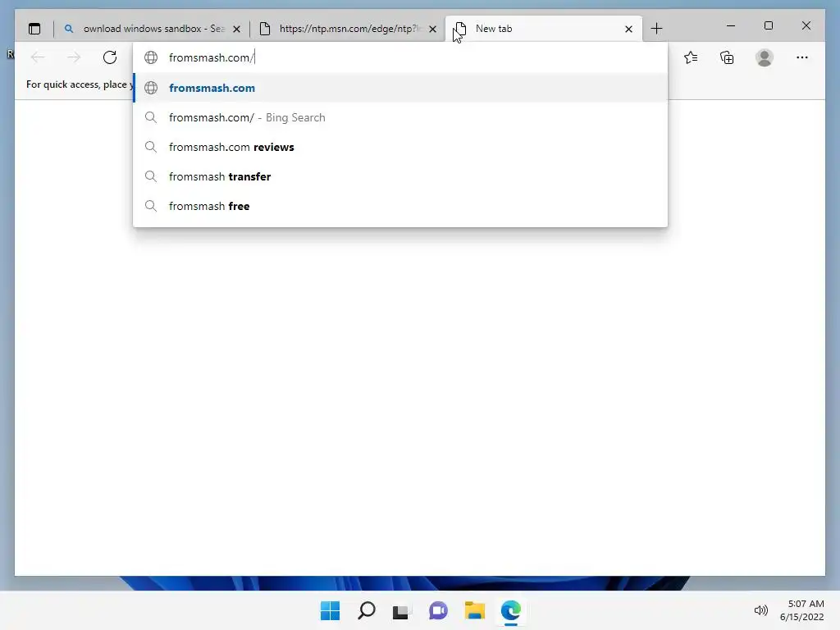Open Settings and more ellipsis menu
840x630 pixels.
pos(802,57)
